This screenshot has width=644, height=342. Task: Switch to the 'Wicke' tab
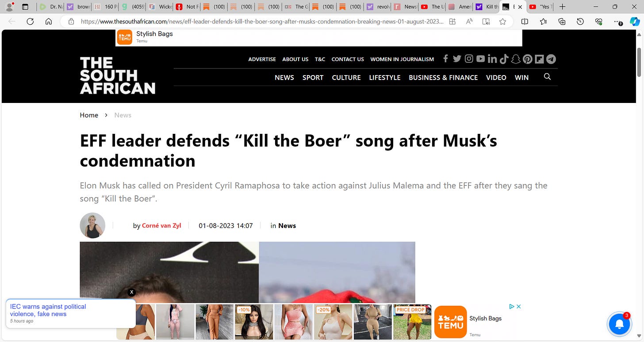click(x=160, y=7)
